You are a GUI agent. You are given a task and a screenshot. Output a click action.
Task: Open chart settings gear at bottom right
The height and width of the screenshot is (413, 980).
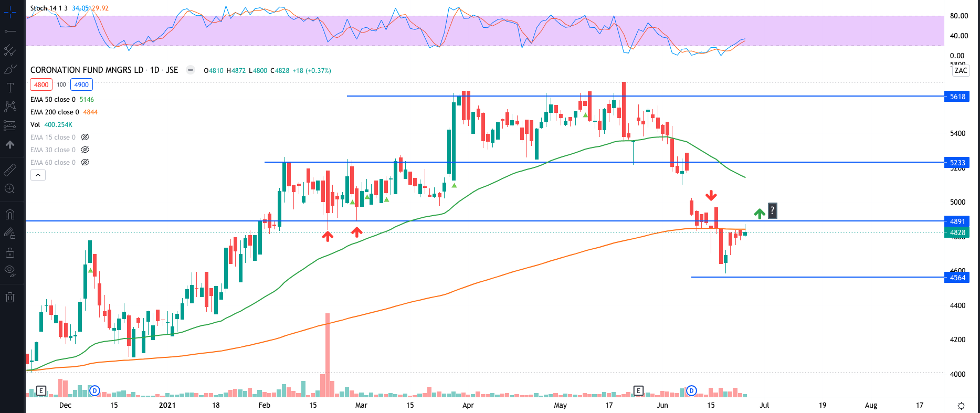[x=961, y=406]
